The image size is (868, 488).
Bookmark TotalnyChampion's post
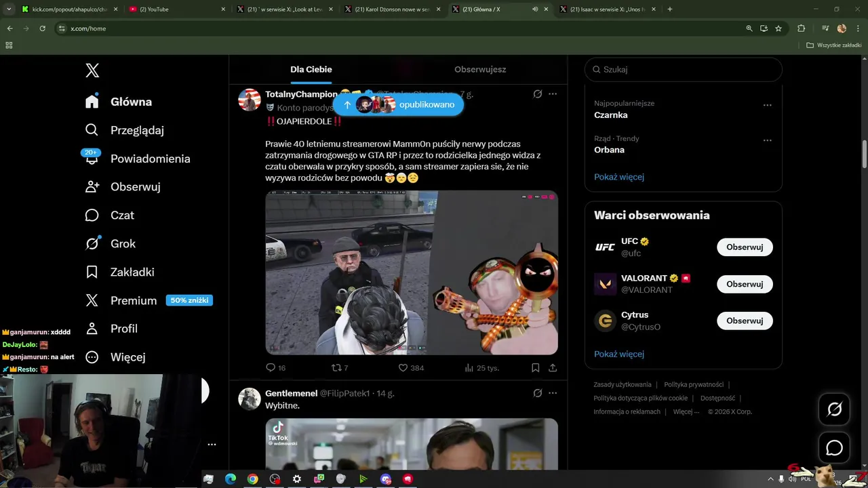(535, 368)
